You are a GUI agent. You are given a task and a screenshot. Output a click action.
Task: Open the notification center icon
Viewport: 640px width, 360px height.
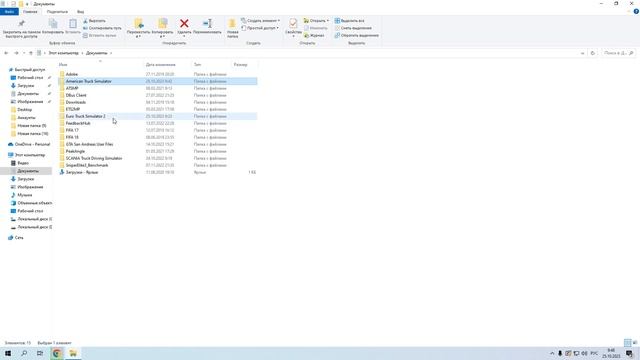pyautogui.click(x=629, y=353)
